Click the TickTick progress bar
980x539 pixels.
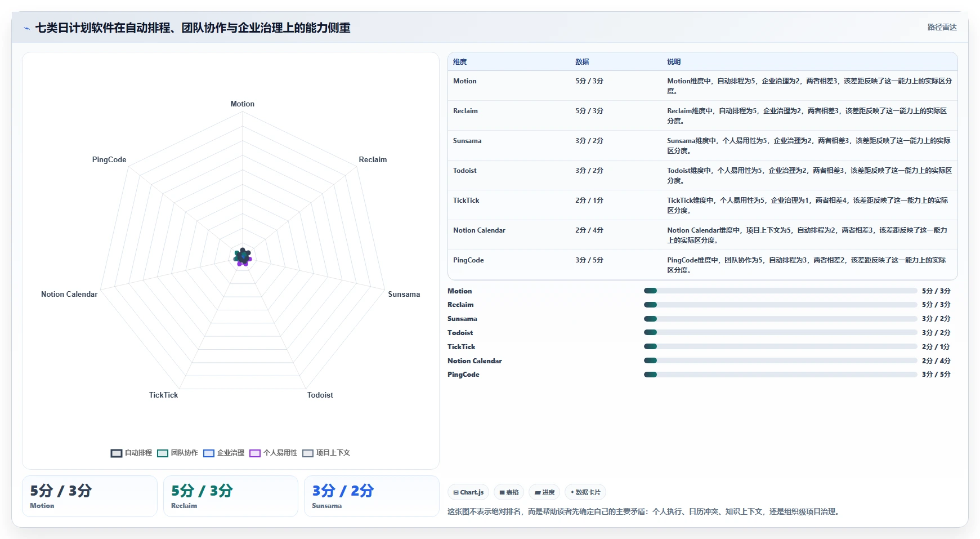pyautogui.click(x=780, y=346)
